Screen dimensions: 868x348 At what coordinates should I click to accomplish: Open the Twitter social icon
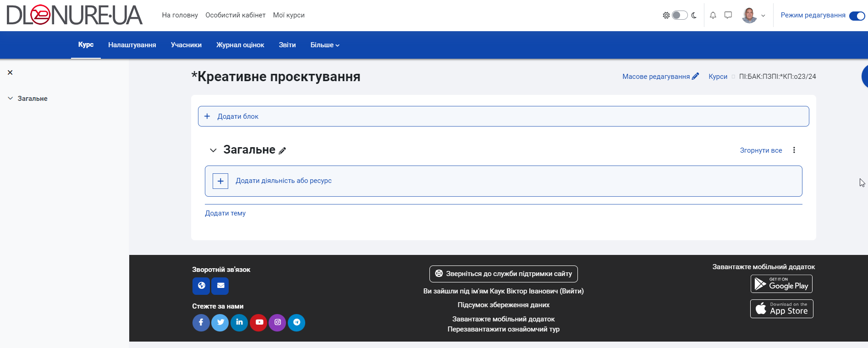tap(220, 322)
